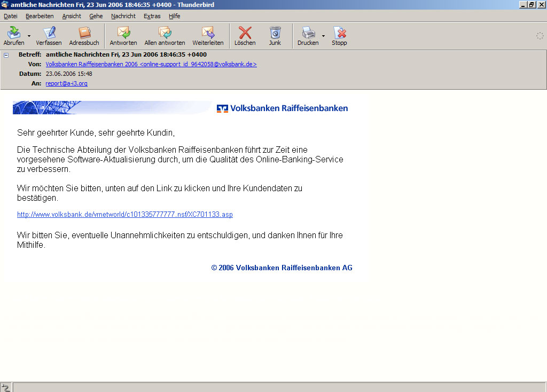Click the offline/online status icon at bottom left
The height and width of the screenshot is (392, 547).
click(x=5, y=387)
